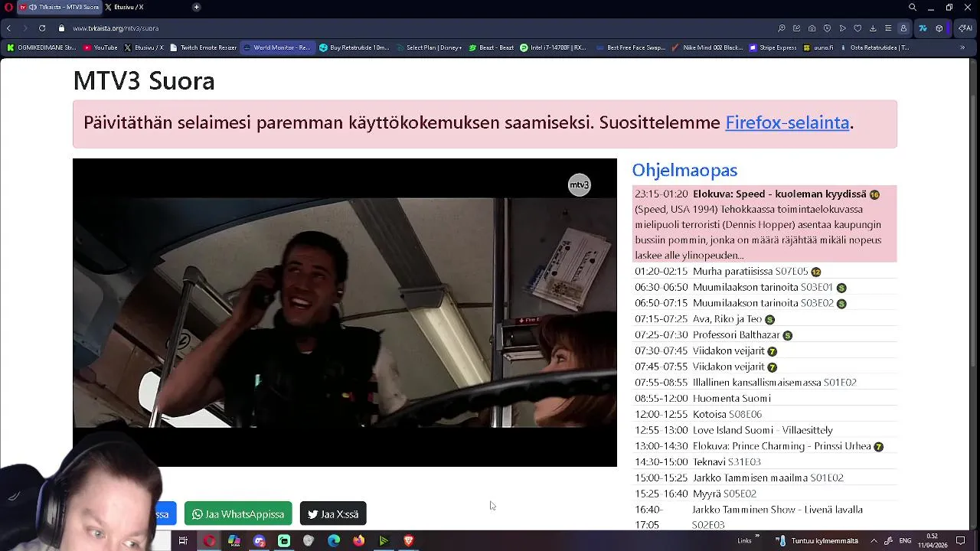The image size is (980, 551).
Task: Open the downloads icon
Action: [873, 28]
